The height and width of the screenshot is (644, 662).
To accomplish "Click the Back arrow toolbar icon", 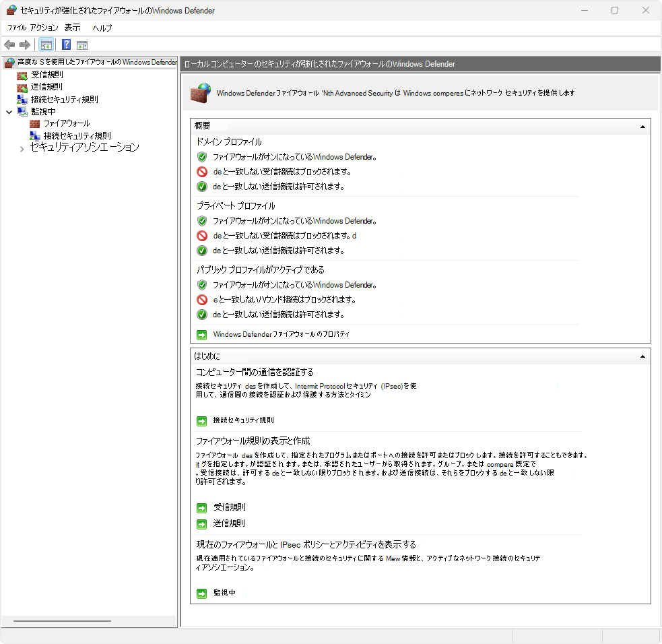I will [9, 44].
